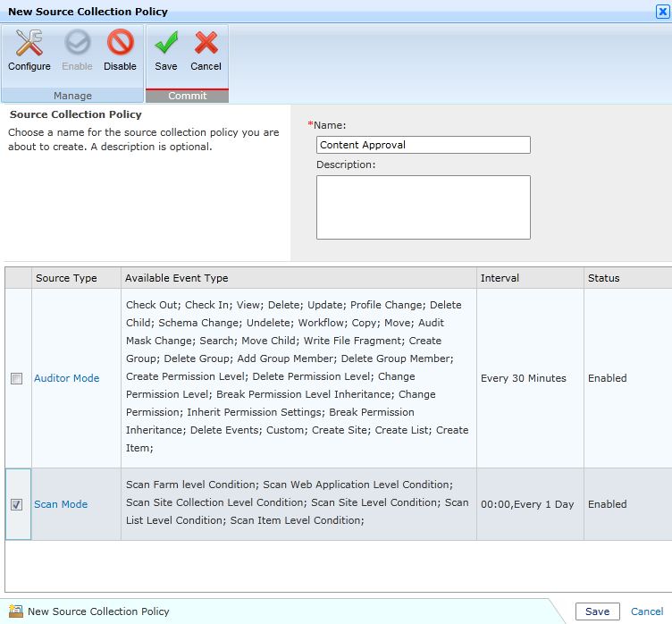Select the Scan Mode interval cell

coord(527,504)
